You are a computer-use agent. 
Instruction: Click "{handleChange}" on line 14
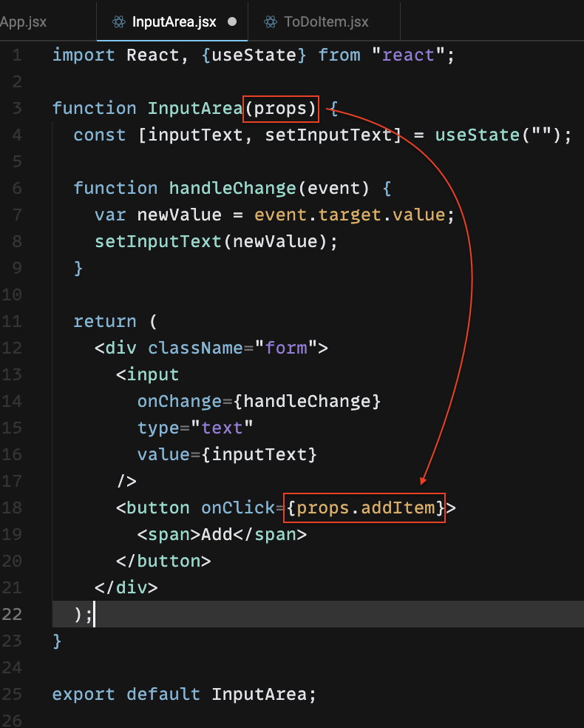pos(307,401)
